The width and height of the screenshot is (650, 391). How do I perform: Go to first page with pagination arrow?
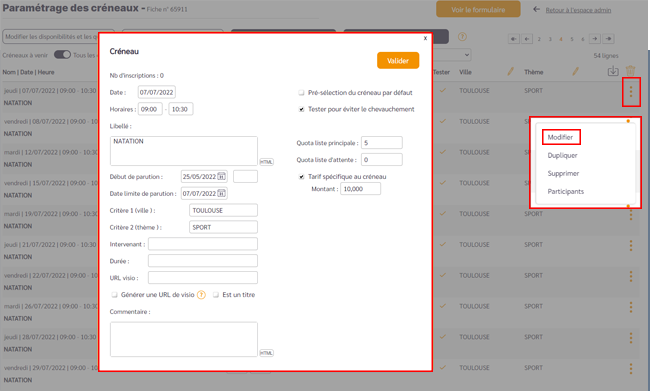[x=514, y=39]
